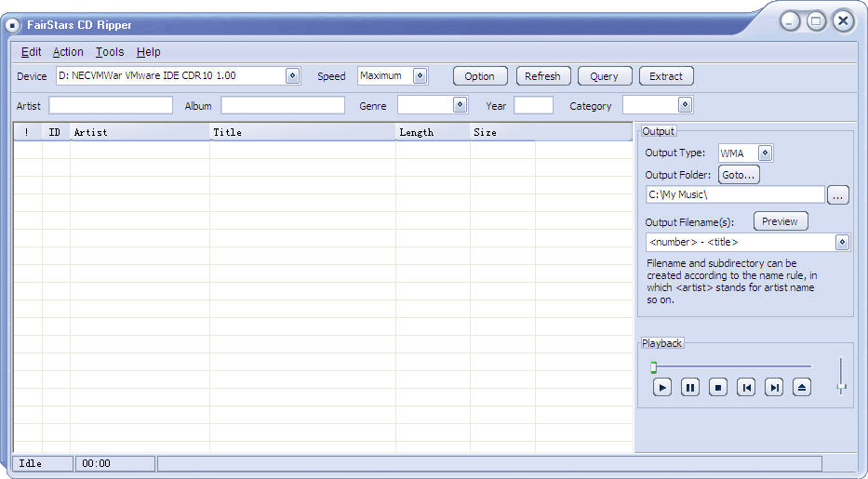Click the app icon in title bar

tap(13, 24)
